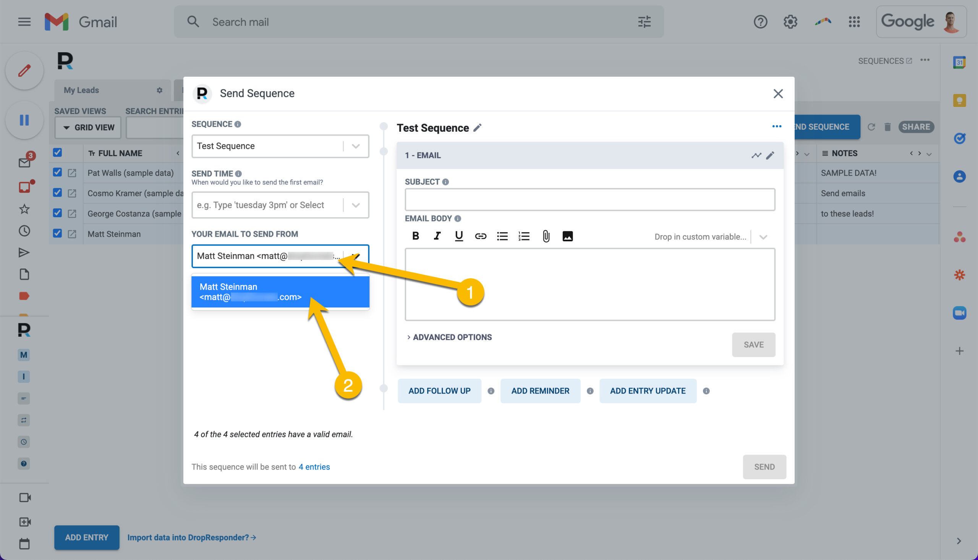Switch to the My Leads tab
The image size is (978, 560).
pyautogui.click(x=81, y=90)
